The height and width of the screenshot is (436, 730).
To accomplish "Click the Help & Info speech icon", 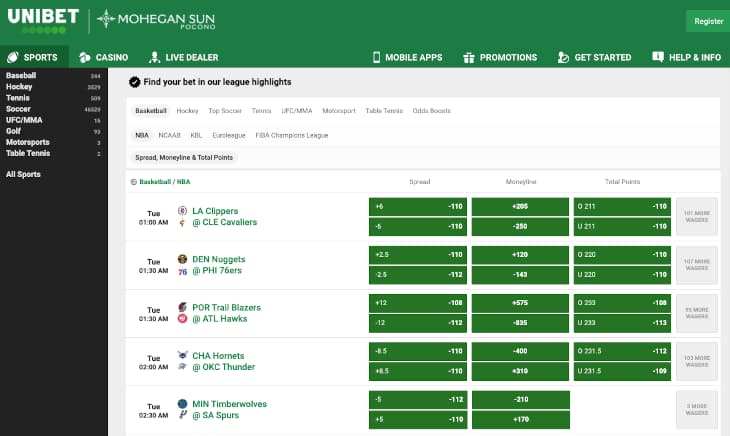I will [x=658, y=57].
